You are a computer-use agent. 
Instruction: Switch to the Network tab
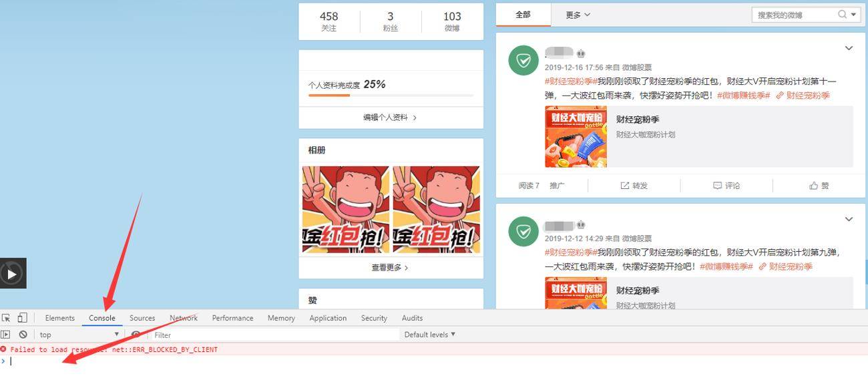click(183, 318)
